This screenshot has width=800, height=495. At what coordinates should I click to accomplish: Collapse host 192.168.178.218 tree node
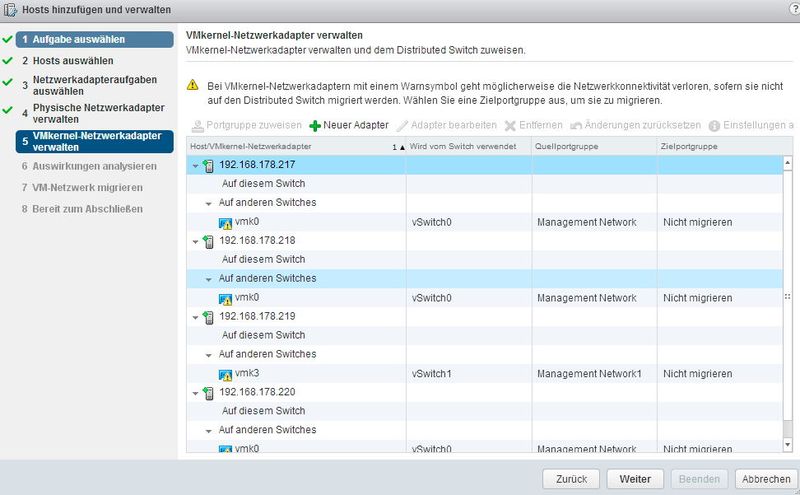pyautogui.click(x=195, y=241)
